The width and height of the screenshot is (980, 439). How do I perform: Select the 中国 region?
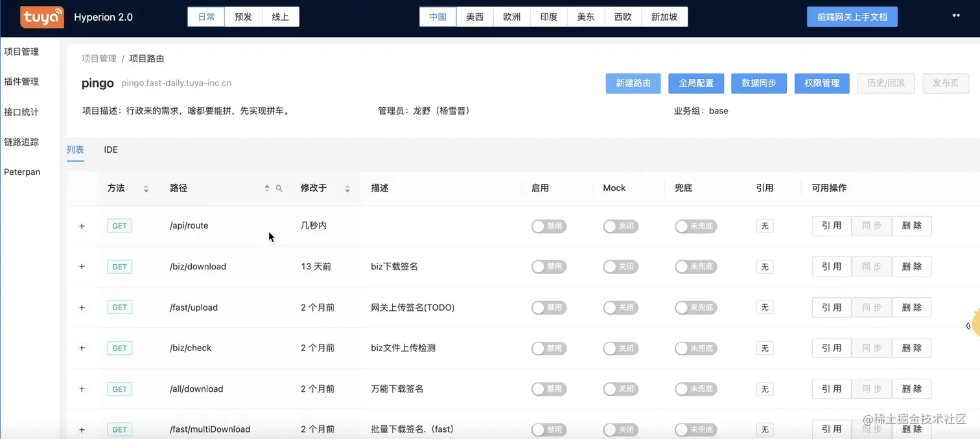(x=437, y=17)
